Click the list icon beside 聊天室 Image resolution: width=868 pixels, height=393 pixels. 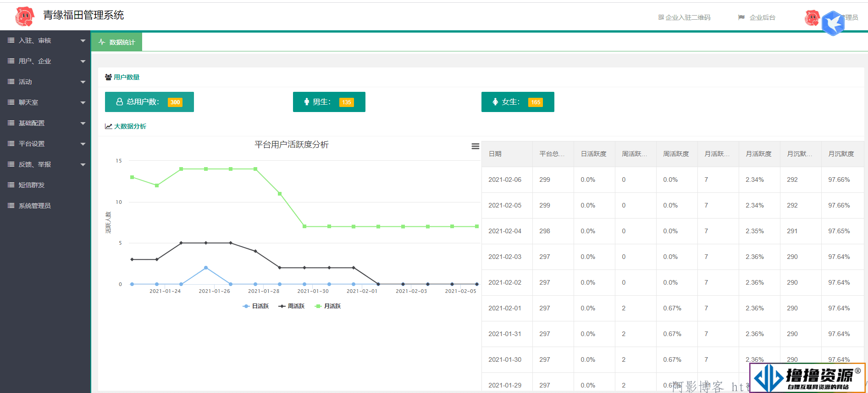click(x=11, y=102)
